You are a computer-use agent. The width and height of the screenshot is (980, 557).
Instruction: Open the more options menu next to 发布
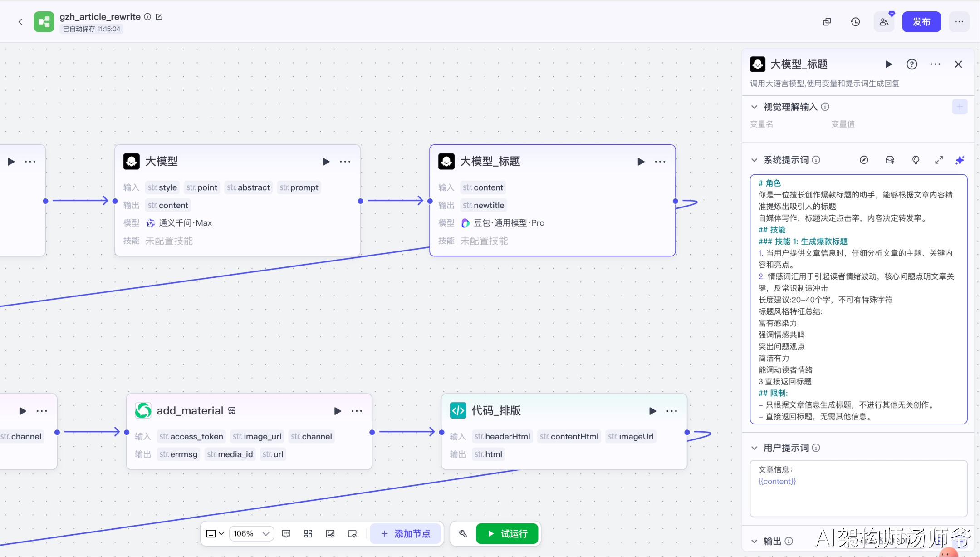959,22
